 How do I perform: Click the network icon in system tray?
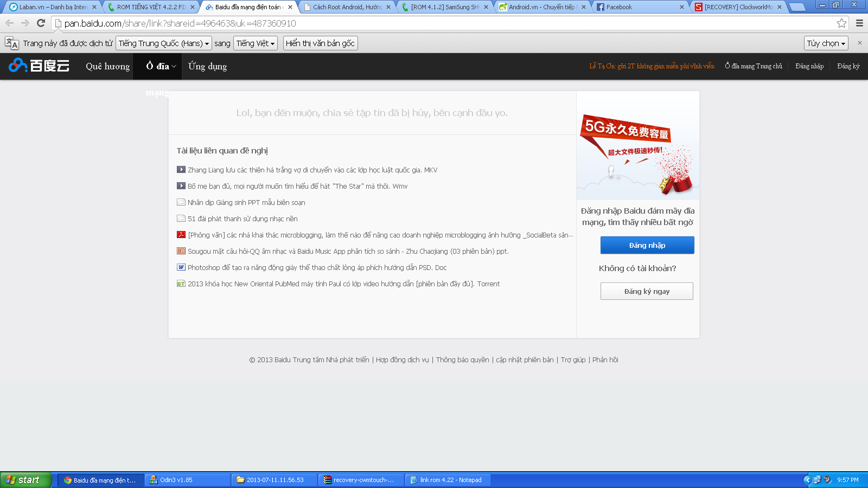click(x=817, y=480)
